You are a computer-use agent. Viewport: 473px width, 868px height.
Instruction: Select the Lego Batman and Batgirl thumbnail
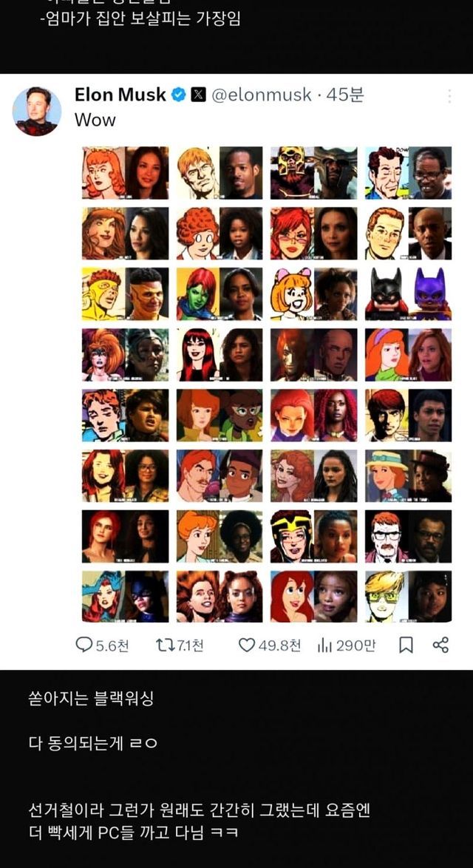point(408,294)
